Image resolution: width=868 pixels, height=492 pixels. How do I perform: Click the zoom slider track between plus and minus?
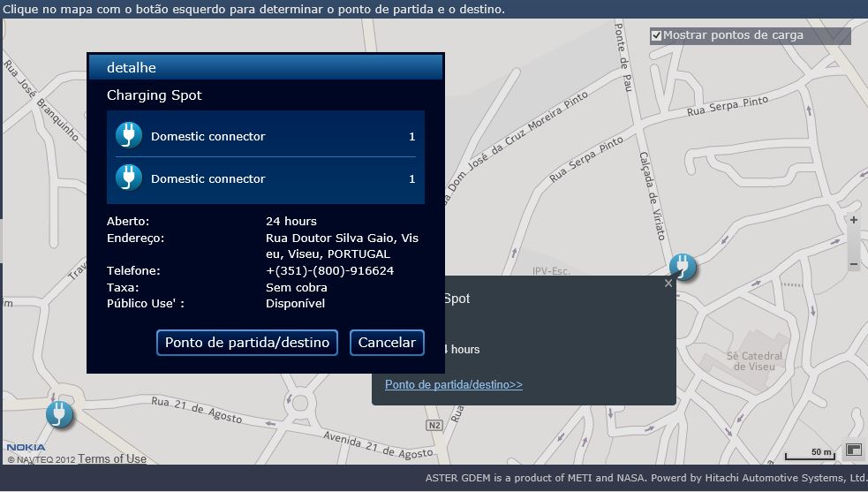tap(853, 242)
